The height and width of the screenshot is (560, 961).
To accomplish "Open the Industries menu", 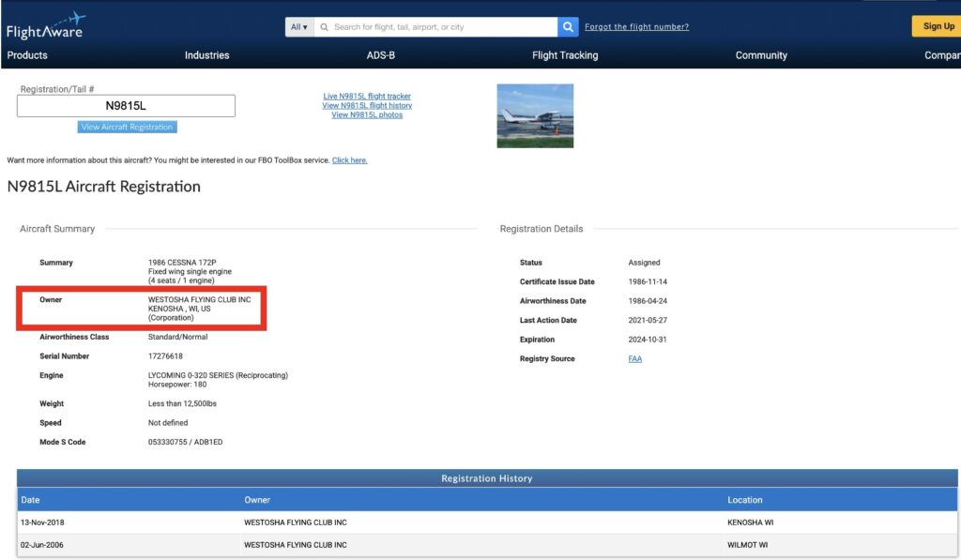I will click(x=207, y=55).
